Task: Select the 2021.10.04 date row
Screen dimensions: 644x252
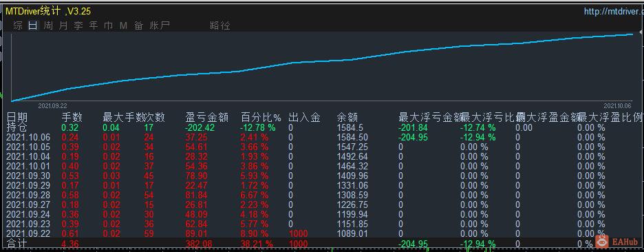Action: 28,156
